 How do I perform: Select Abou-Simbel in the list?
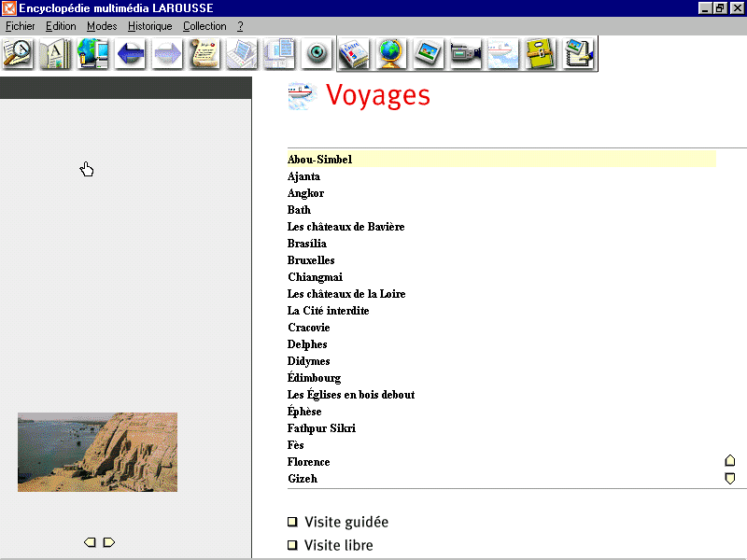501,160
